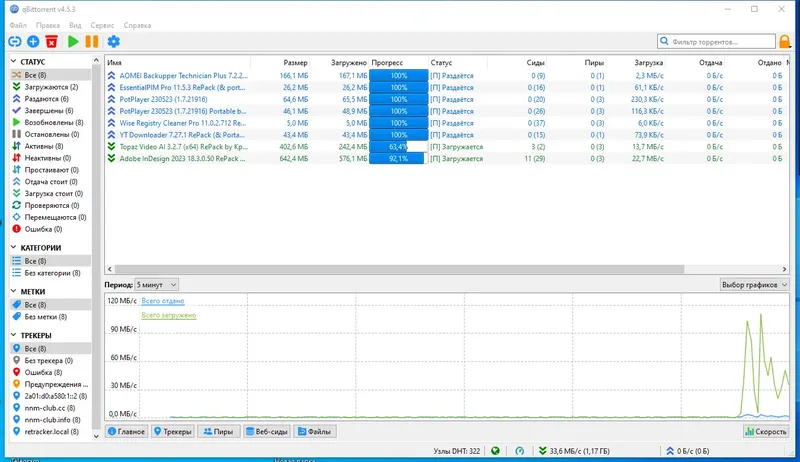Viewport: 800px width, 462px height.
Task: Select nnm-club.info (8) tracker filter
Action: click(x=52, y=420)
